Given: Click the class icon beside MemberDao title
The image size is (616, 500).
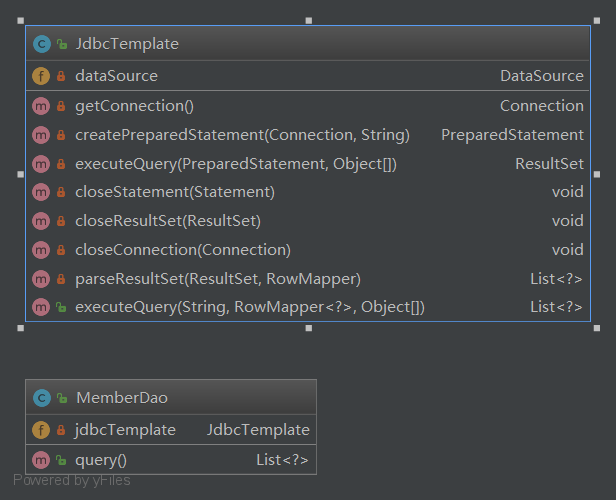Looking at the screenshot, I should 41,398.
